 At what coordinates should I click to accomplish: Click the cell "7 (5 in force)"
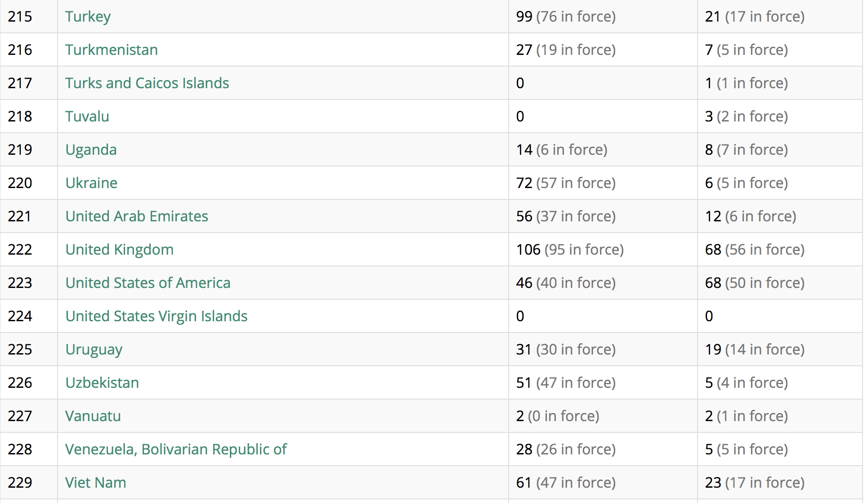click(780, 50)
